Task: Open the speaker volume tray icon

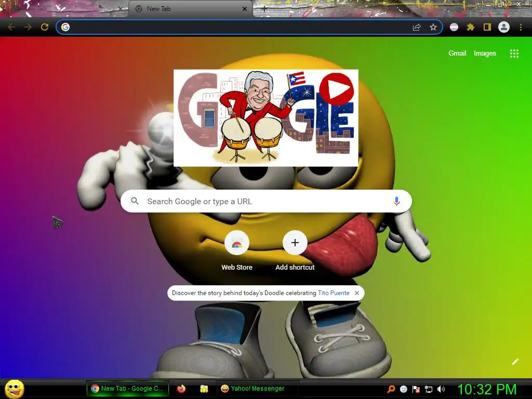Action: (x=441, y=389)
